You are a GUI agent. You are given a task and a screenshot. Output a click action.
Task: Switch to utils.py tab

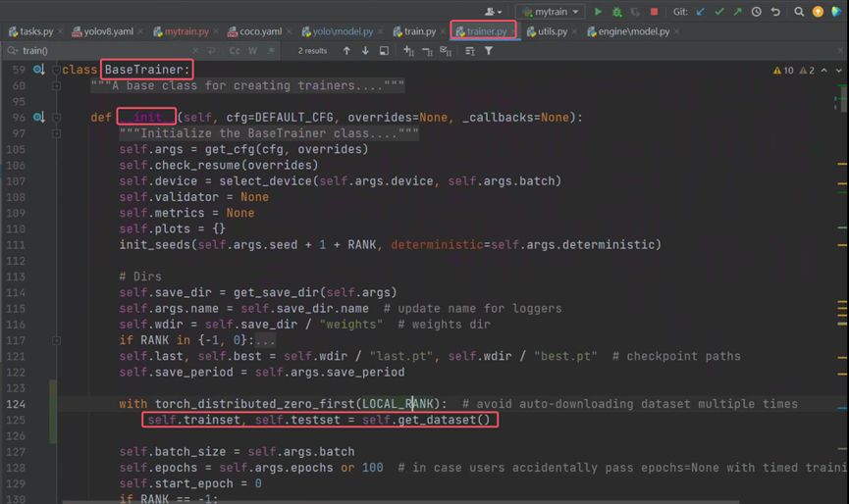coord(548,31)
